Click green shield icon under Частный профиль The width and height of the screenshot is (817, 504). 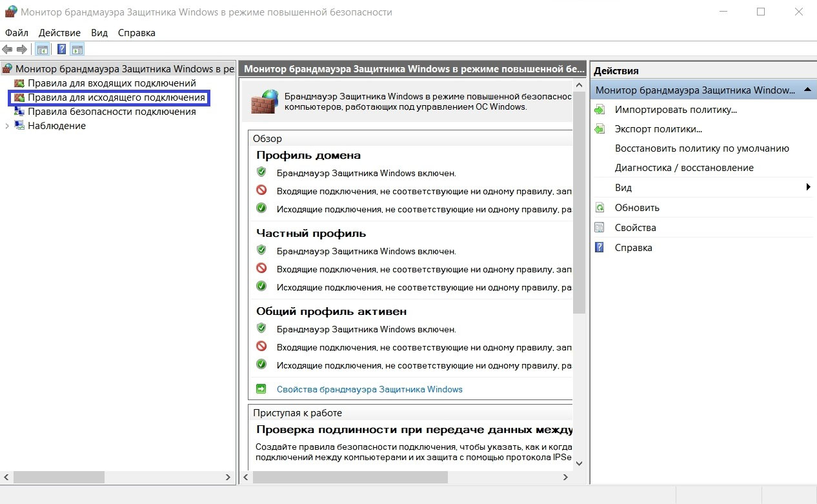point(261,250)
